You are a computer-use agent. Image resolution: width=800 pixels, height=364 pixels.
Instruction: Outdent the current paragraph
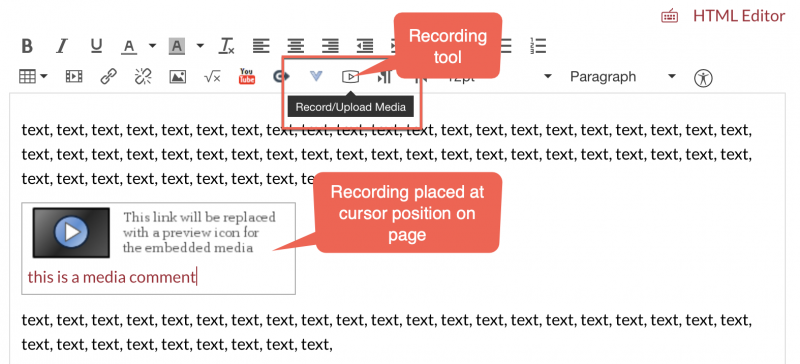click(x=365, y=46)
